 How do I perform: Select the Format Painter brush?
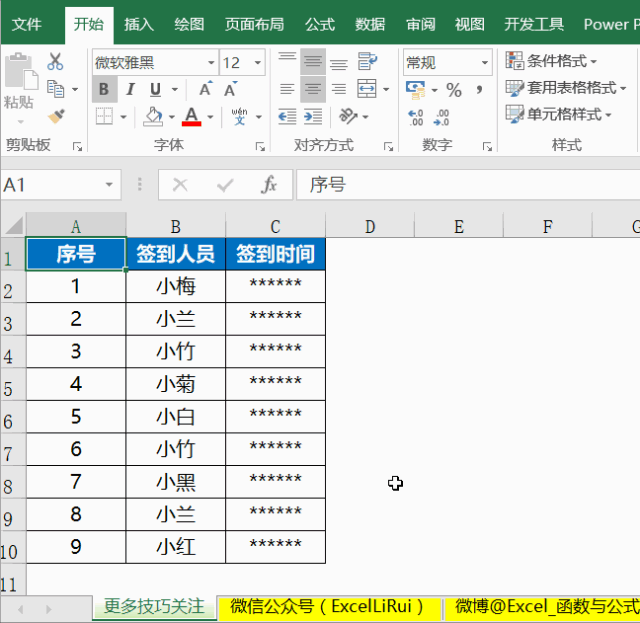tap(56, 116)
